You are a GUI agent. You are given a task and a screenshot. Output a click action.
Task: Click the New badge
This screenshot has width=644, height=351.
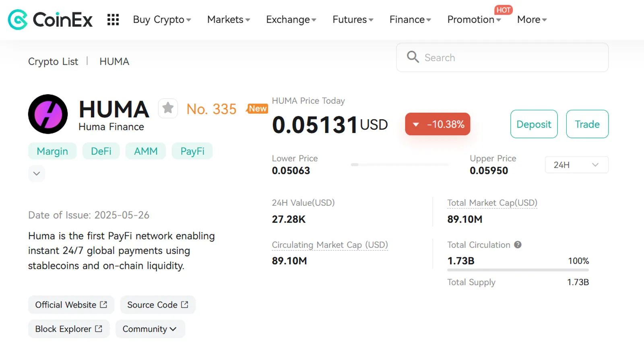pos(257,109)
